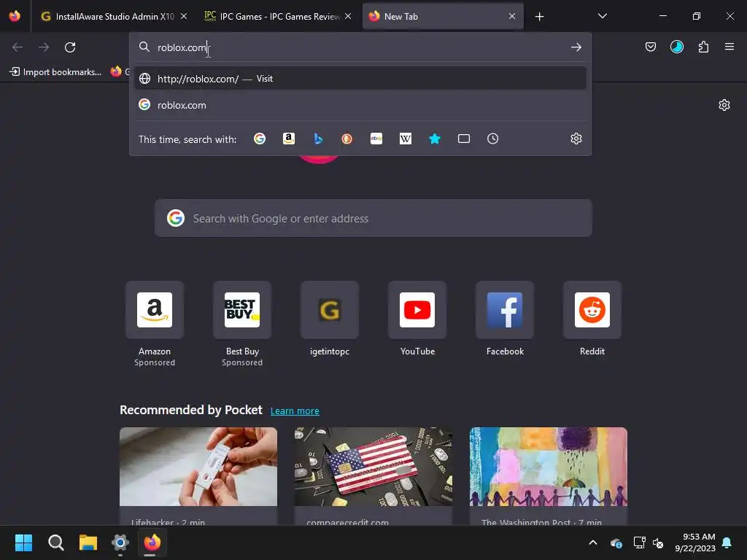
Task: Open Firefox View pinned icon
Action: (15, 16)
